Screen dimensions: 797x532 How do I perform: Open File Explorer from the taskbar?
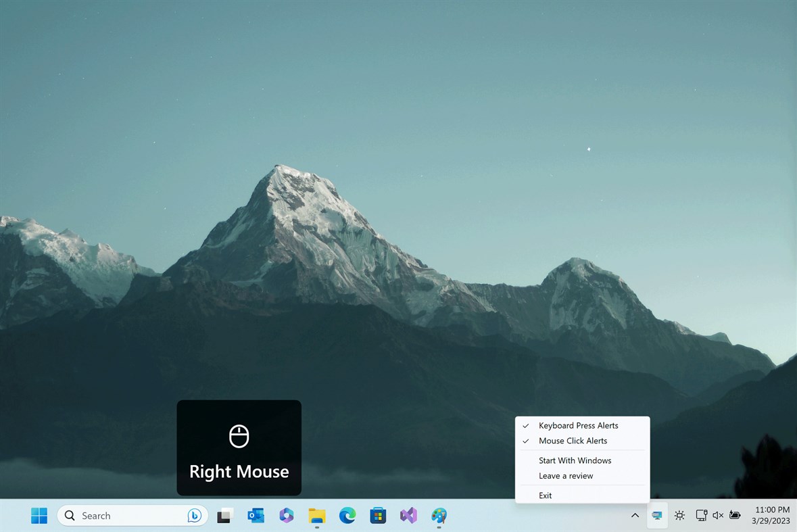click(316, 515)
